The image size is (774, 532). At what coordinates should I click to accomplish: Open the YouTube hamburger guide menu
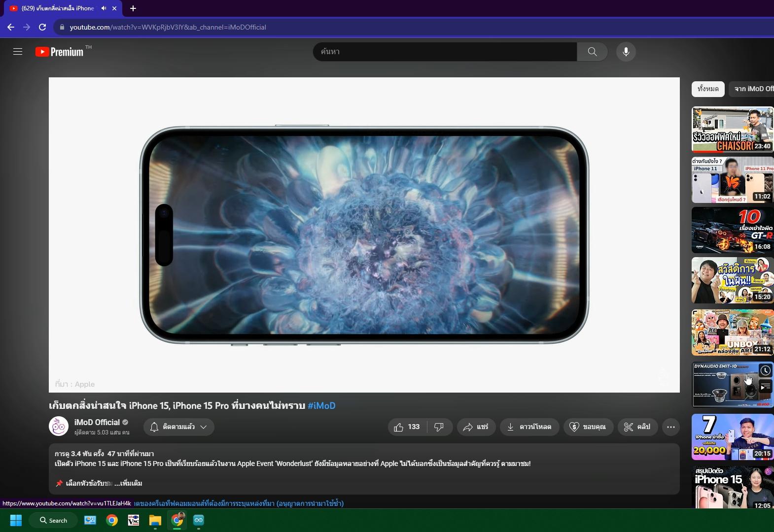18,52
